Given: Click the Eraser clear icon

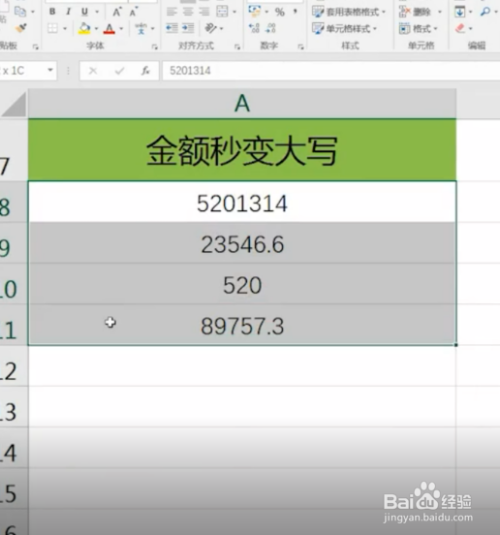Looking at the screenshot, I should point(460,28).
